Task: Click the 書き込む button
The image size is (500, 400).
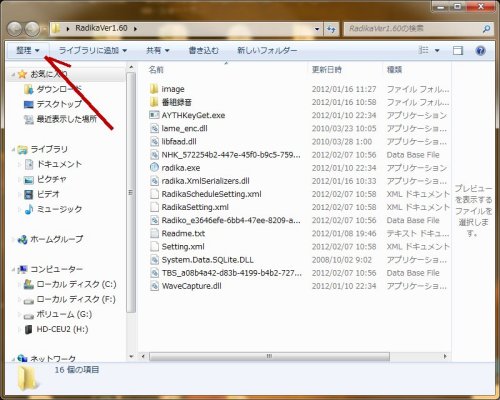Action: pos(203,51)
